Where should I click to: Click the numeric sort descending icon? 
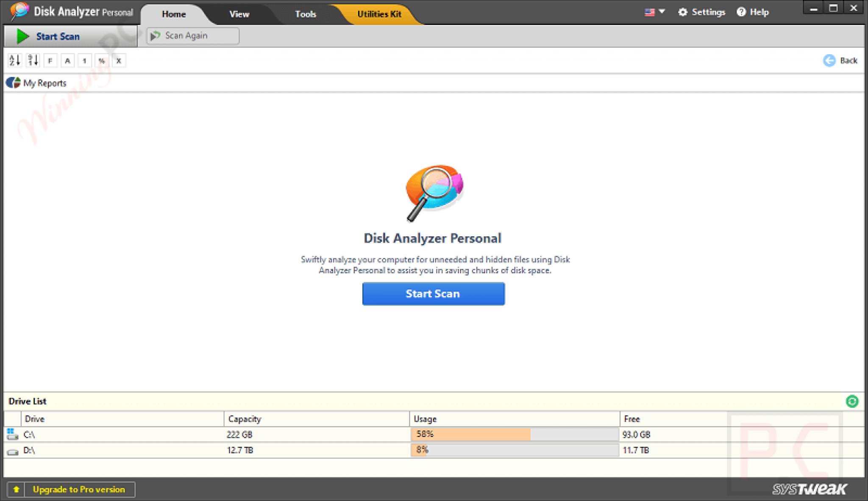click(33, 61)
